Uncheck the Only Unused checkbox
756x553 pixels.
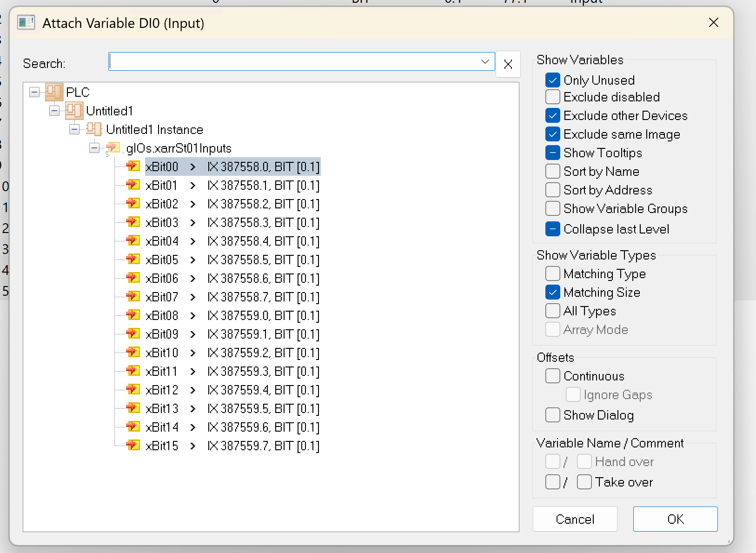pos(552,80)
